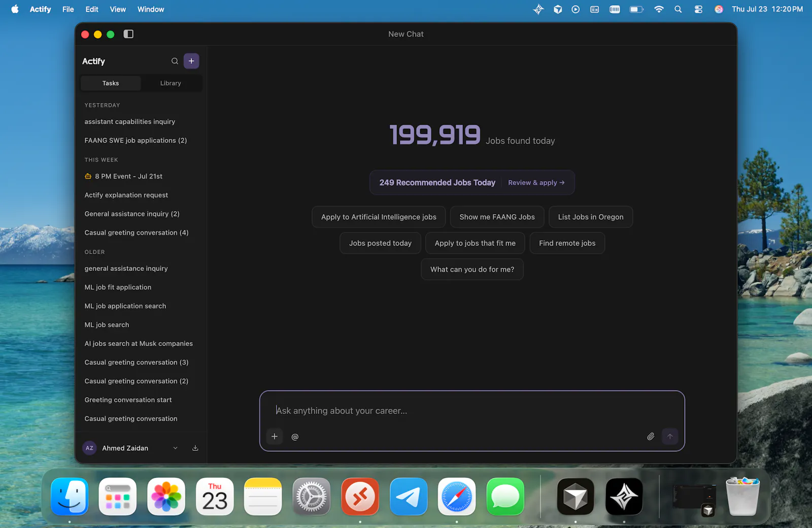Image resolution: width=812 pixels, height=528 pixels.
Task: Switch to the Library tab
Action: pyautogui.click(x=171, y=83)
